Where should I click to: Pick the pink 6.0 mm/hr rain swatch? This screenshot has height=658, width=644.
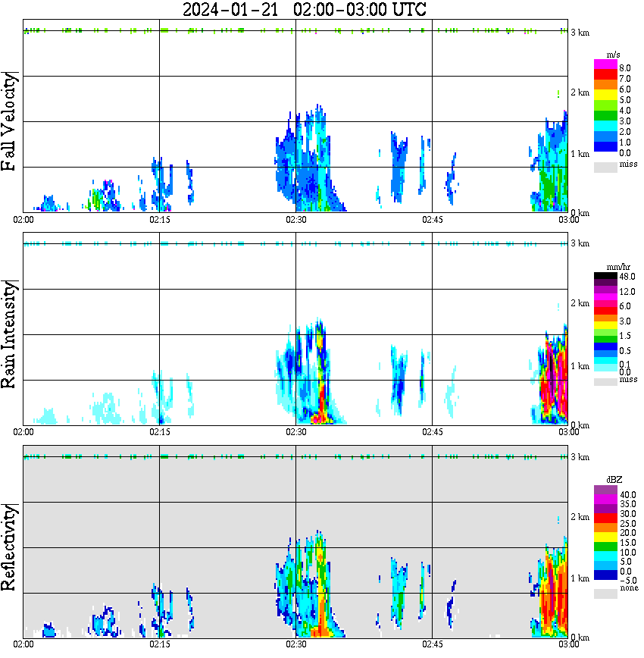[x=605, y=304]
